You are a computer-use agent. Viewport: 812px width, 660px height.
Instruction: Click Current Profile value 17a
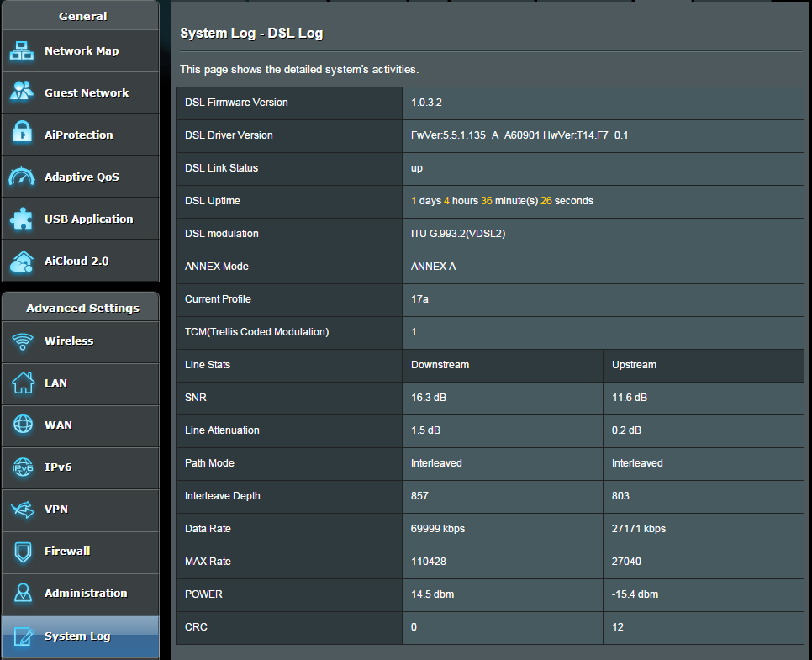coord(419,299)
